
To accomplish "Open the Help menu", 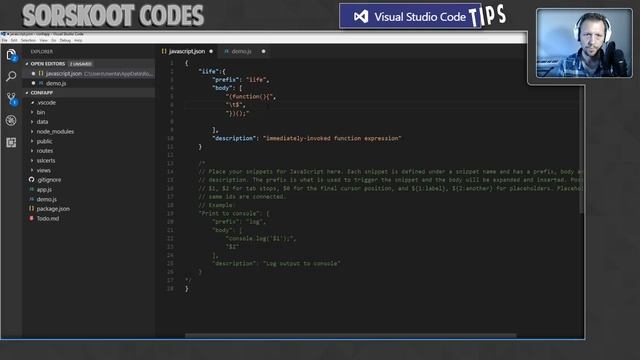I will 78,40.
